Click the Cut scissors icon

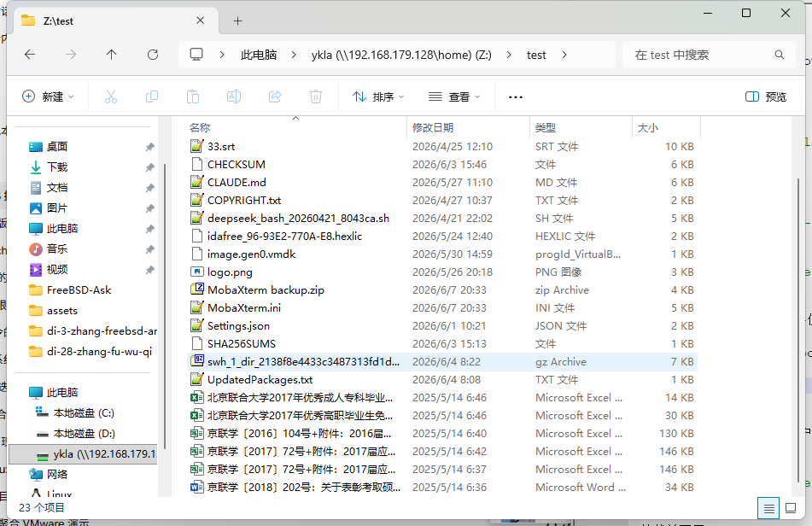[x=111, y=96]
